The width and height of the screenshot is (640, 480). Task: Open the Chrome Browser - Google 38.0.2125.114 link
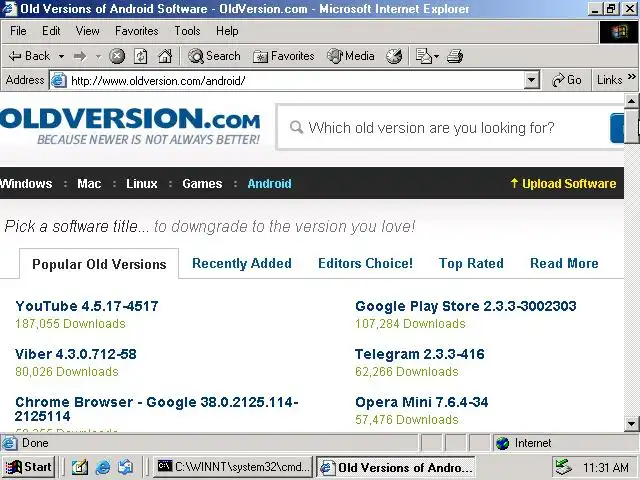[157, 409]
